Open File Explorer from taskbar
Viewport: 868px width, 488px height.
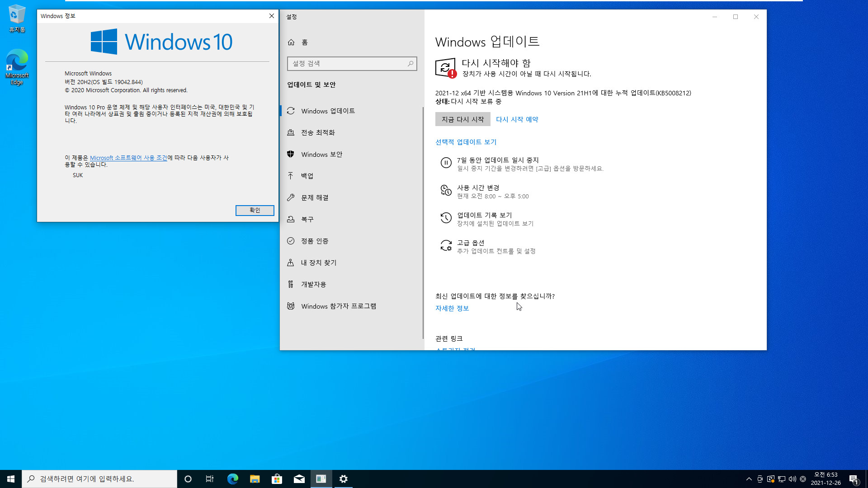click(255, 479)
